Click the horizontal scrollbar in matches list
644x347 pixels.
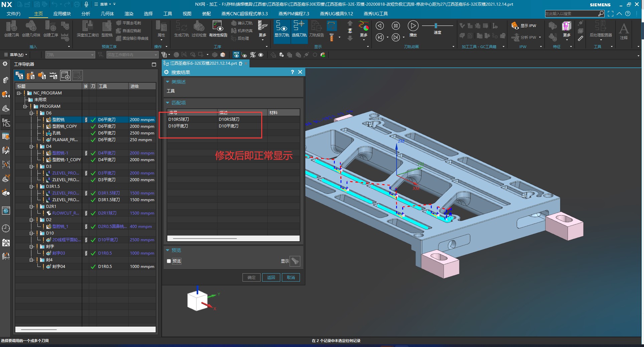tap(205, 239)
